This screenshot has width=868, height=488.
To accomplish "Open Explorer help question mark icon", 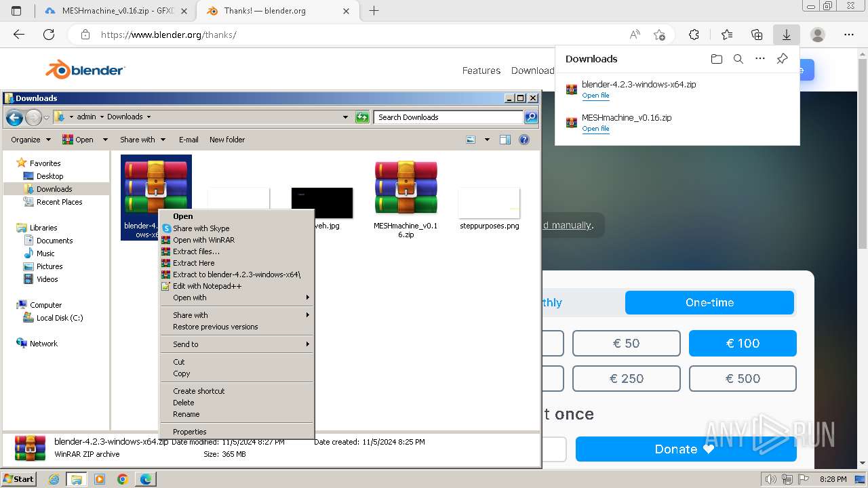I will coord(524,140).
